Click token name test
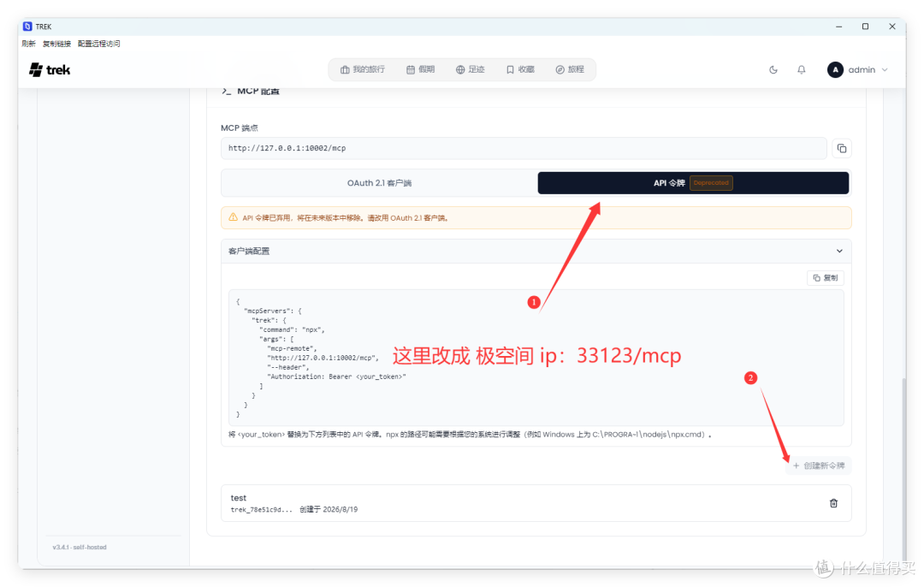 [238, 497]
